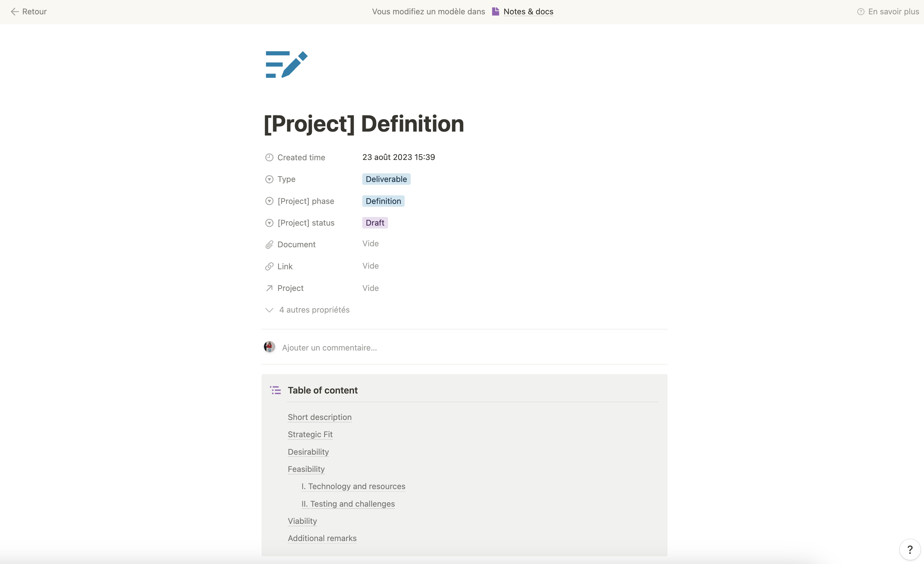Screen dimensions: 924x564
Task: Jump to Strategic Fit section
Action: (x=310, y=435)
